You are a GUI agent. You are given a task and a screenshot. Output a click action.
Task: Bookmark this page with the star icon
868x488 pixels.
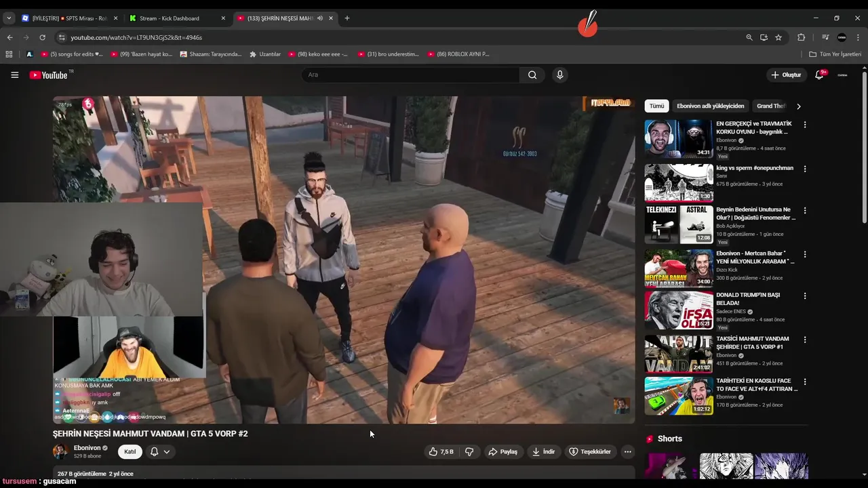(778, 37)
